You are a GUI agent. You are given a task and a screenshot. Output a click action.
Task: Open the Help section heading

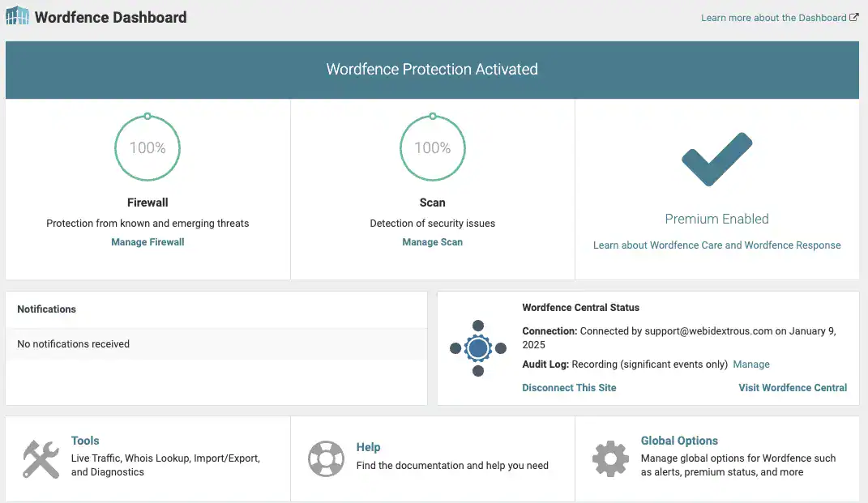coord(368,447)
